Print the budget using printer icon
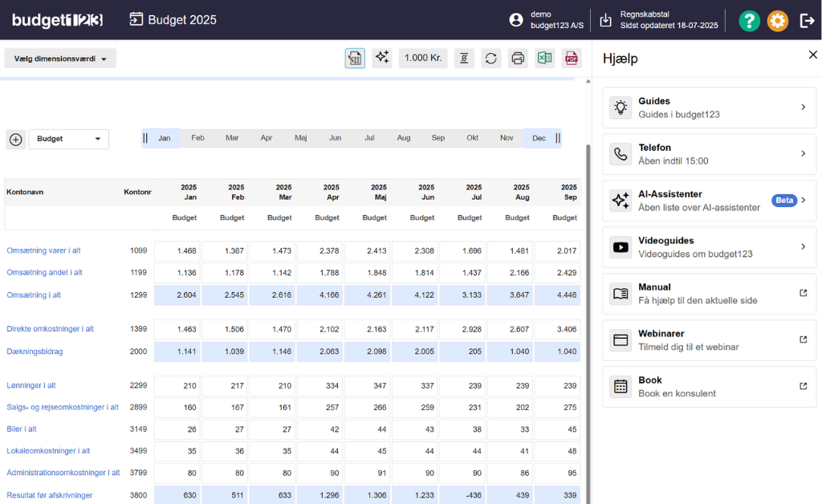Viewport: 822px width, 504px height. click(518, 58)
